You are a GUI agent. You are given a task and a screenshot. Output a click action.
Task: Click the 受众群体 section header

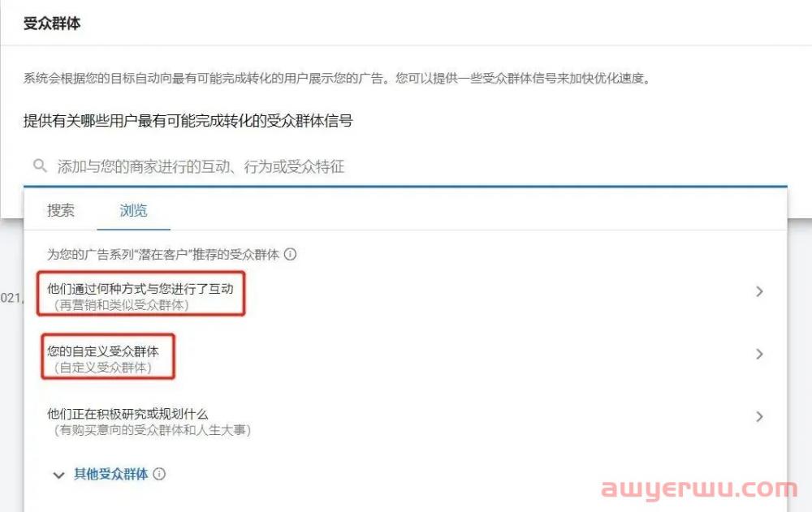pyautogui.click(x=52, y=24)
